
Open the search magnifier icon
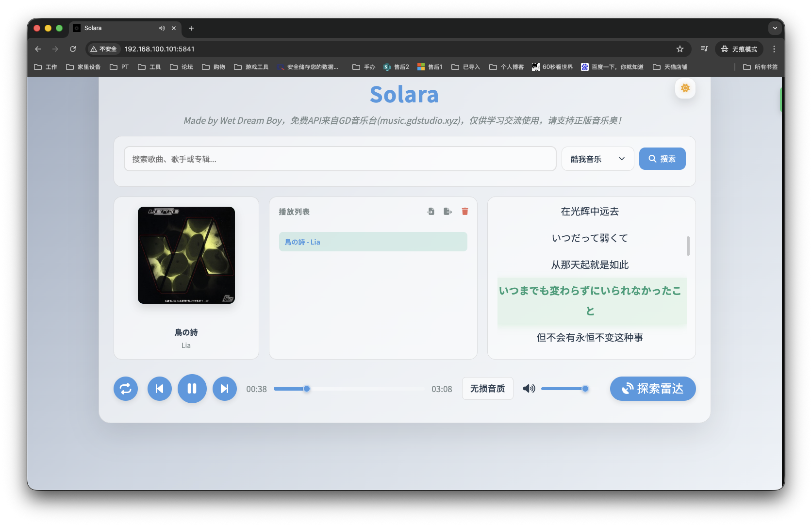652,158
